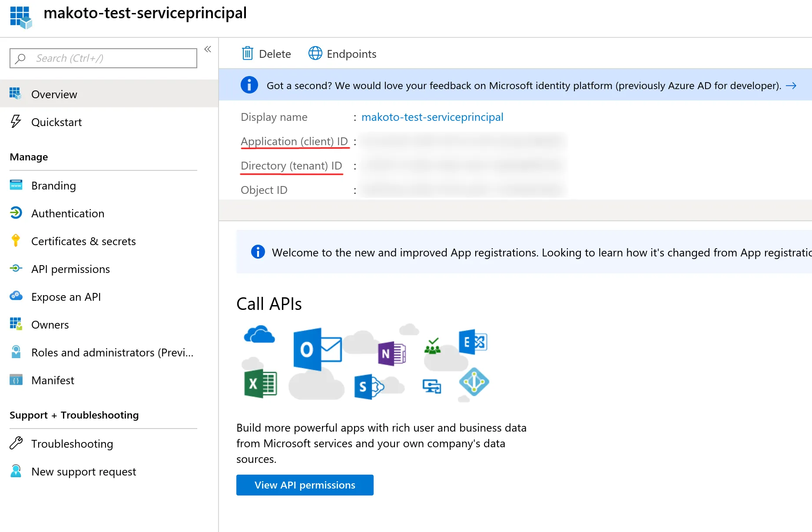Click the Endpoints globe icon

click(x=315, y=53)
